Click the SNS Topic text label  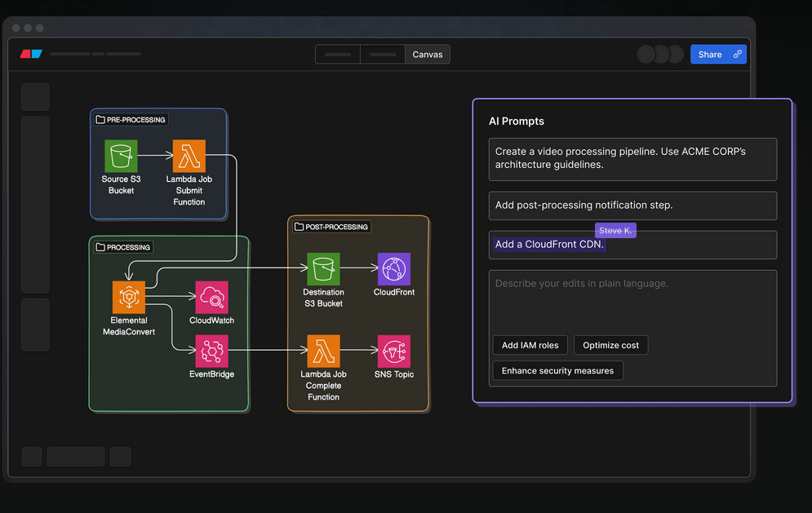click(x=394, y=374)
